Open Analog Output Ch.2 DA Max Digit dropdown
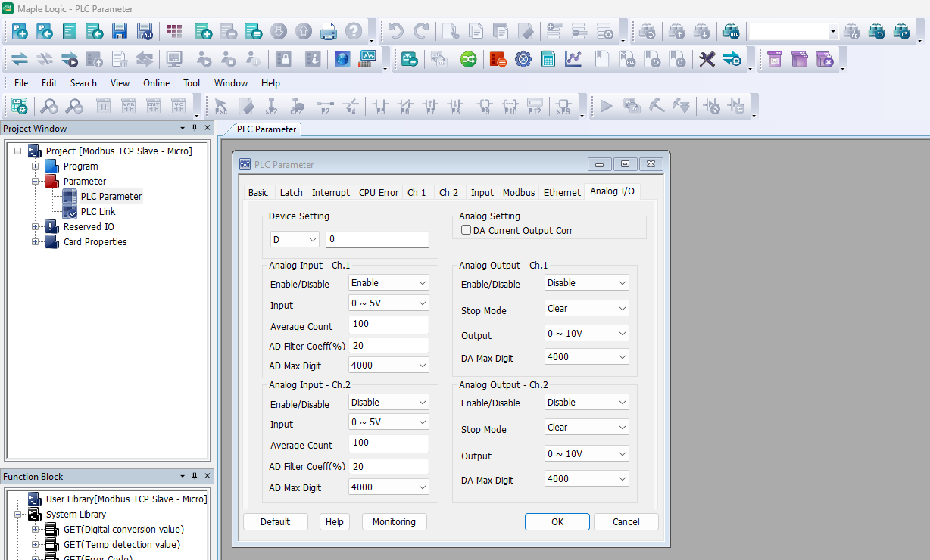Viewport: 930px width, 560px height. click(586, 478)
